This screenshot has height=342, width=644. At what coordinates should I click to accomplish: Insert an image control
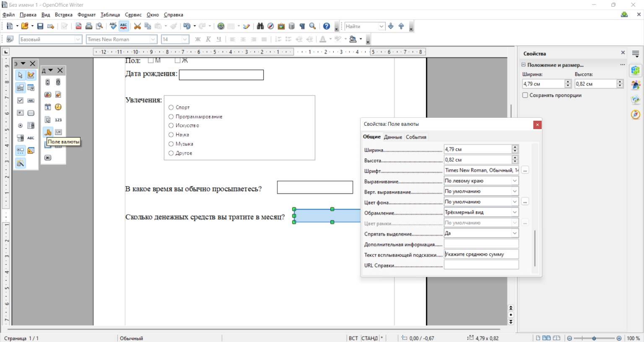tap(58, 95)
